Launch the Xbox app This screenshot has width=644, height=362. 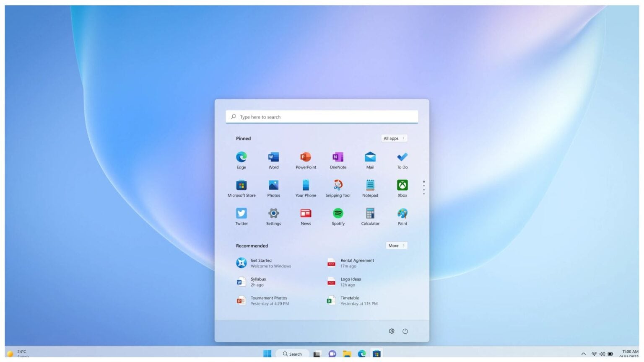(x=402, y=188)
